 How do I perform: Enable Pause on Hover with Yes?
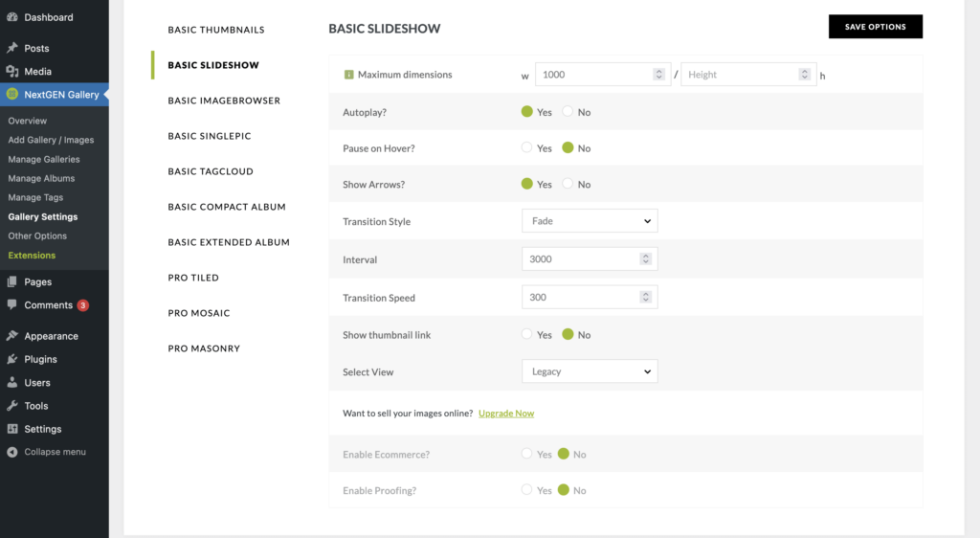527,148
